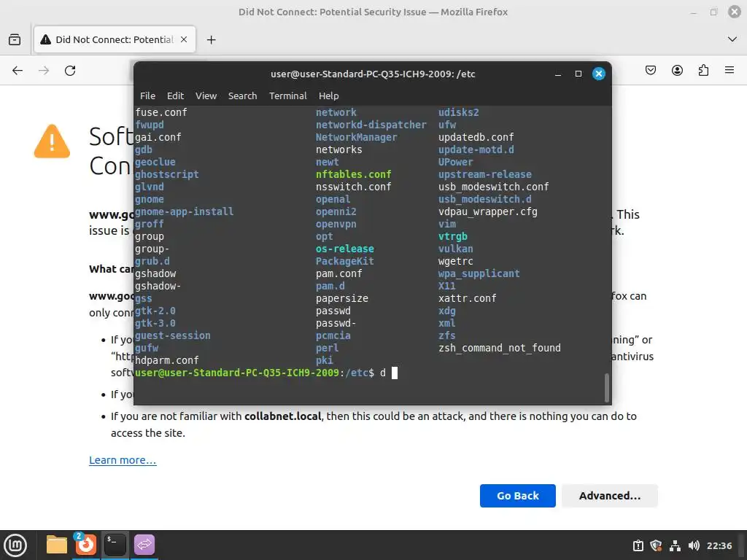Click 'collabnet.local' bold text on the page
This screenshot has width=747, height=560.
(283, 416)
